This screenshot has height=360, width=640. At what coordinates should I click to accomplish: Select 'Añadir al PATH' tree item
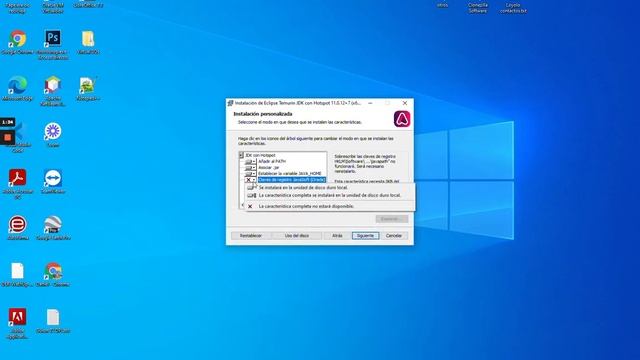tap(272, 162)
